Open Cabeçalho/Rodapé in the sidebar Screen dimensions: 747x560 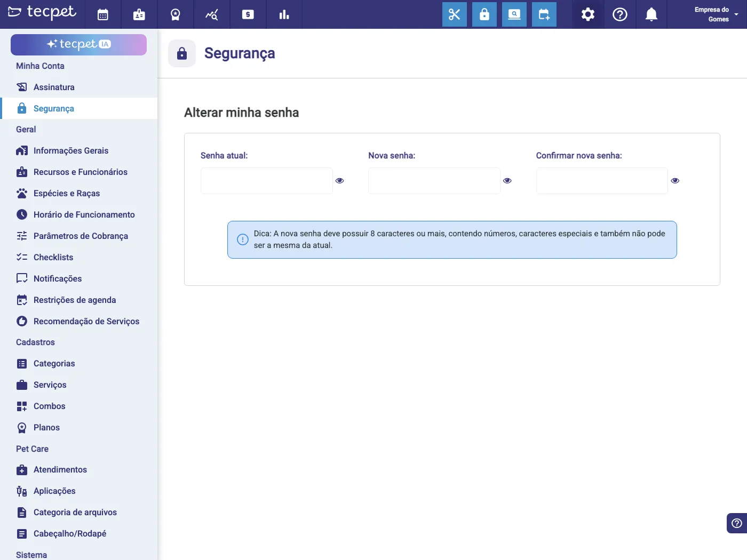click(x=79, y=534)
